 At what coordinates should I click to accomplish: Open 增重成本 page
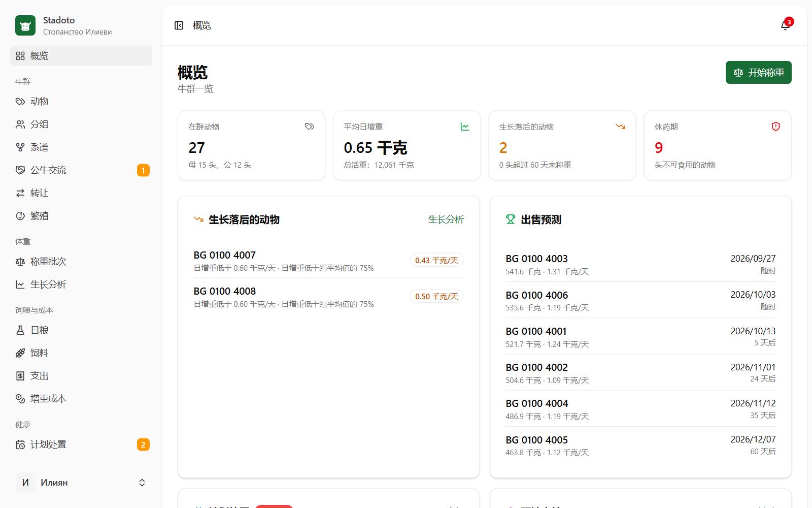click(x=81, y=399)
